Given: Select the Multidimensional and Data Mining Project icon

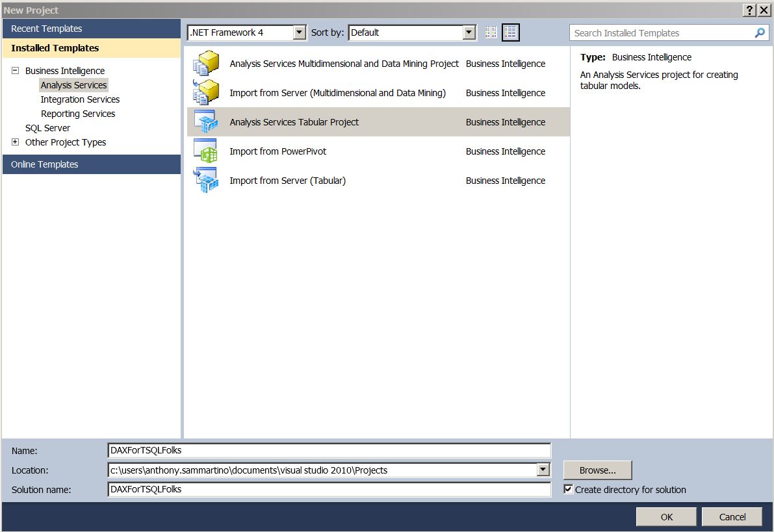Looking at the screenshot, I should (206, 63).
